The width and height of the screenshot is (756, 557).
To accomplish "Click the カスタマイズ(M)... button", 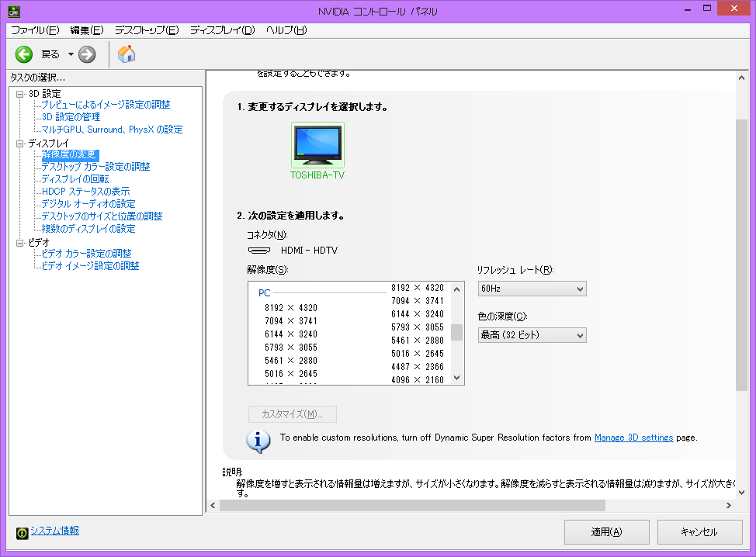I will pos(292,414).
